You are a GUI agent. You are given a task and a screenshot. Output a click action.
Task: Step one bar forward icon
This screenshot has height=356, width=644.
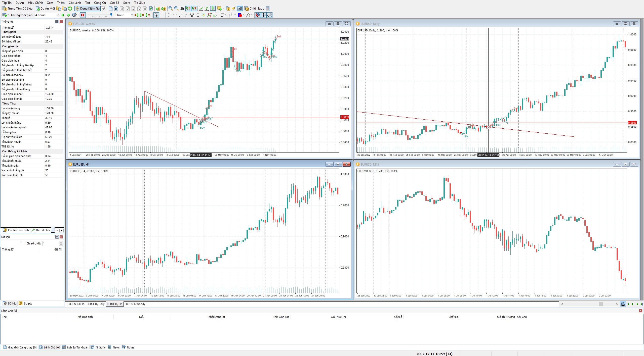[142, 15]
